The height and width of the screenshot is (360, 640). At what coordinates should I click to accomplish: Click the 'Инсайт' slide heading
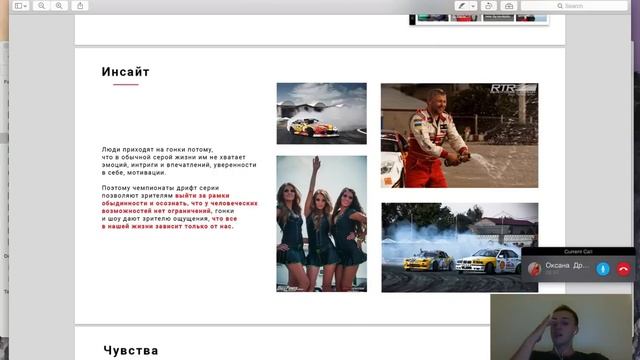tap(126, 72)
